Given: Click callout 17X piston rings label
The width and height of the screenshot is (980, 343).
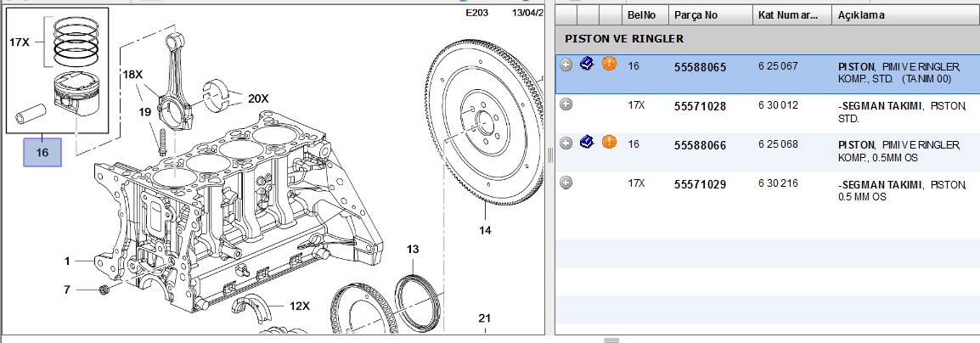Looking at the screenshot, I should coord(20,42).
